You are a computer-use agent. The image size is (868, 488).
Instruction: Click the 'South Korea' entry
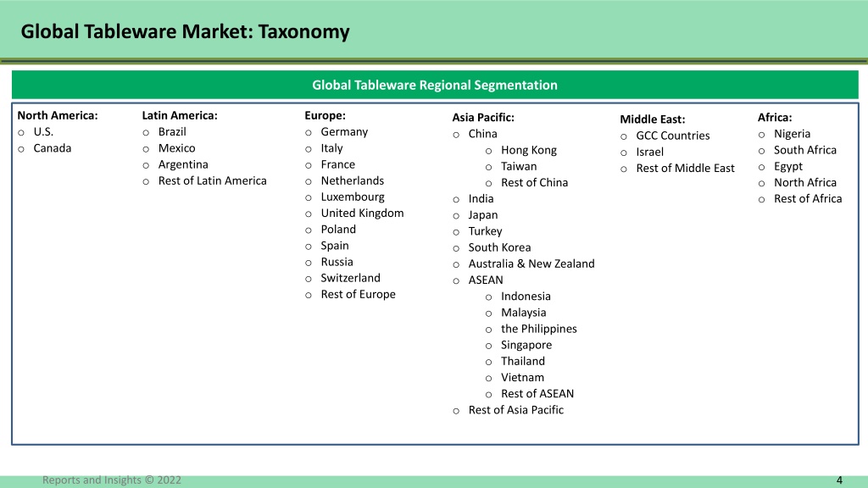click(x=499, y=247)
